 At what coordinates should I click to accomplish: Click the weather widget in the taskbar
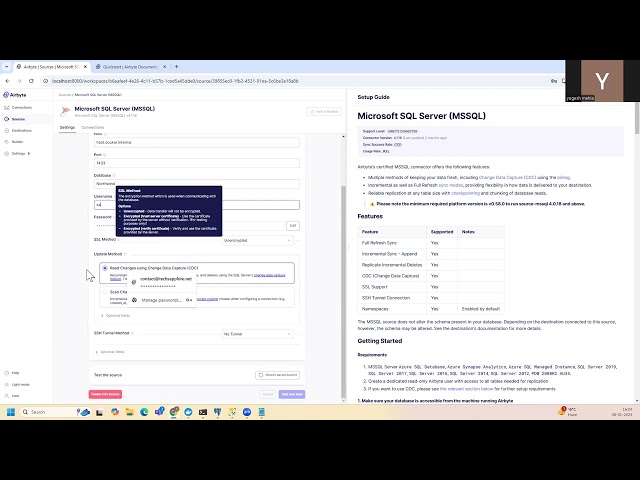567,411
